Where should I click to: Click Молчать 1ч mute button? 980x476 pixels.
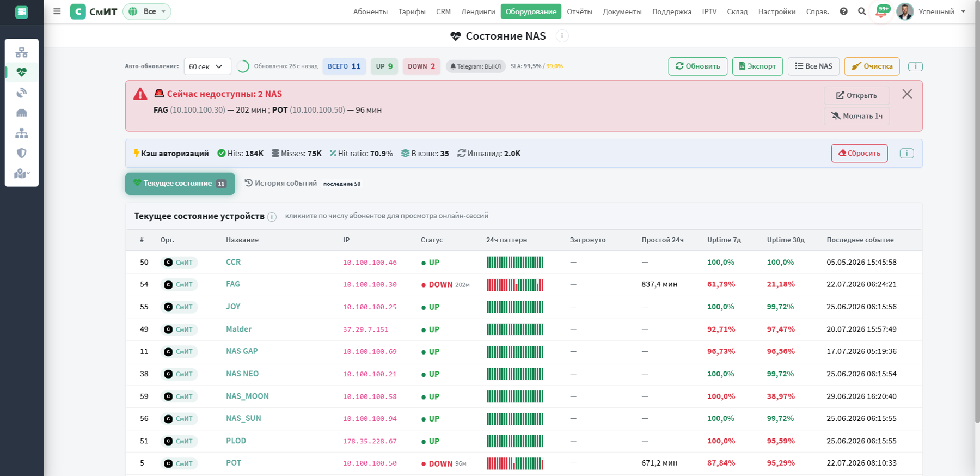856,116
